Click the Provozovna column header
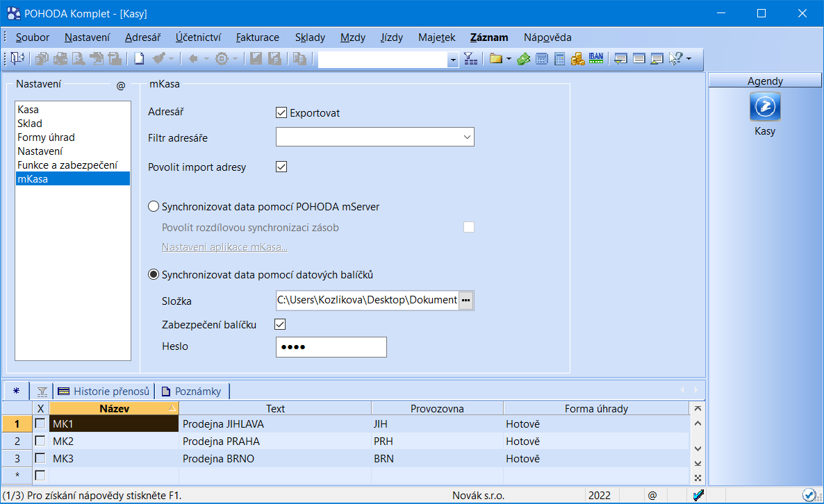This screenshot has height=504, width=824. coord(437,408)
